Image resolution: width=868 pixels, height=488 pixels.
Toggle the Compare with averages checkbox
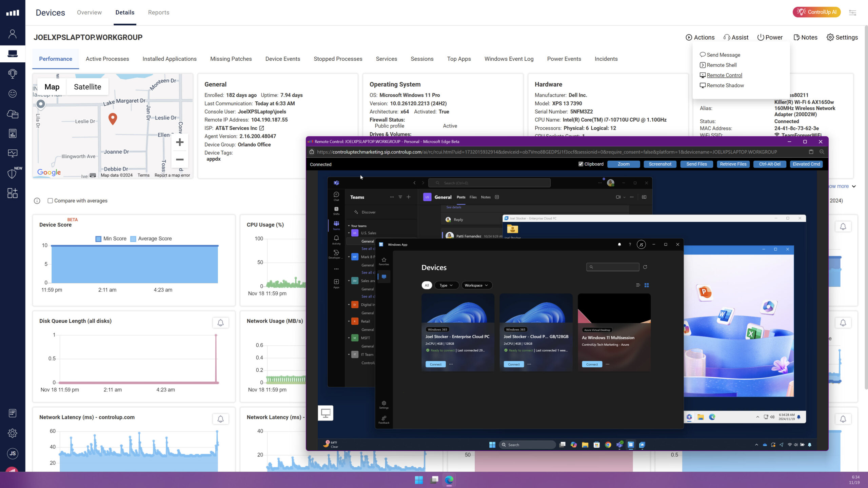tap(50, 201)
